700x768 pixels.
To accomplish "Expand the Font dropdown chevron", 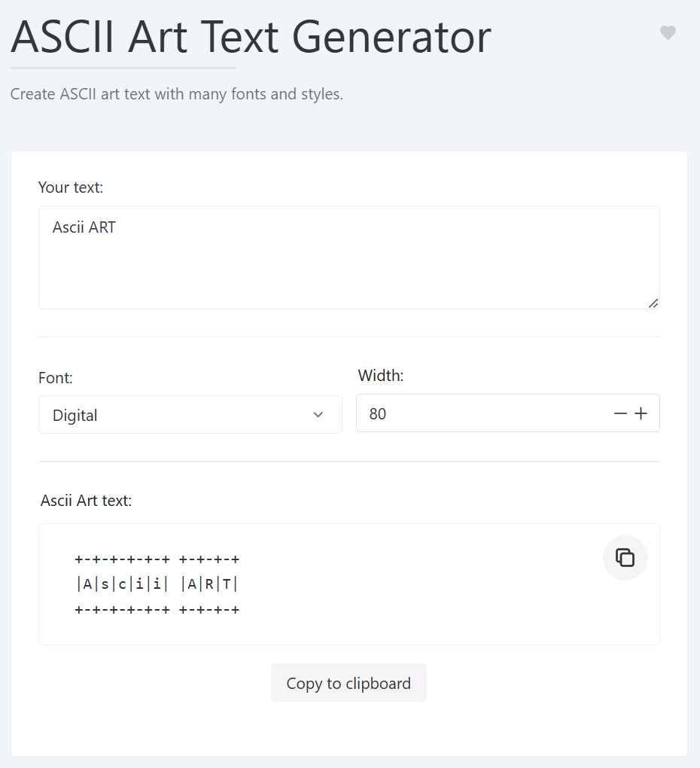I will click(318, 415).
